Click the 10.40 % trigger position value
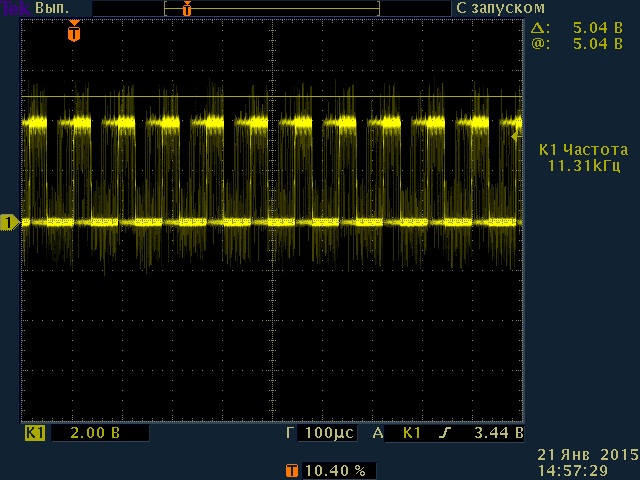The width and height of the screenshot is (640, 480). click(335, 469)
